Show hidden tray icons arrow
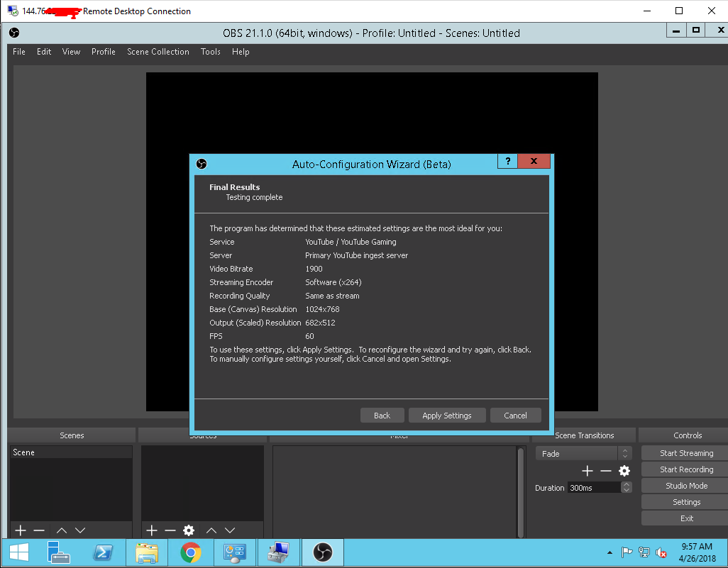The width and height of the screenshot is (728, 568). 610,552
